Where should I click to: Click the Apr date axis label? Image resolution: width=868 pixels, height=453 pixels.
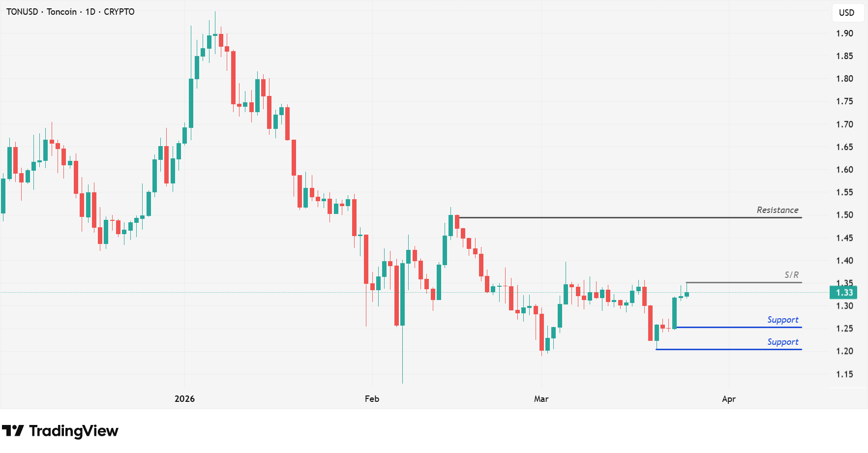[x=728, y=399]
